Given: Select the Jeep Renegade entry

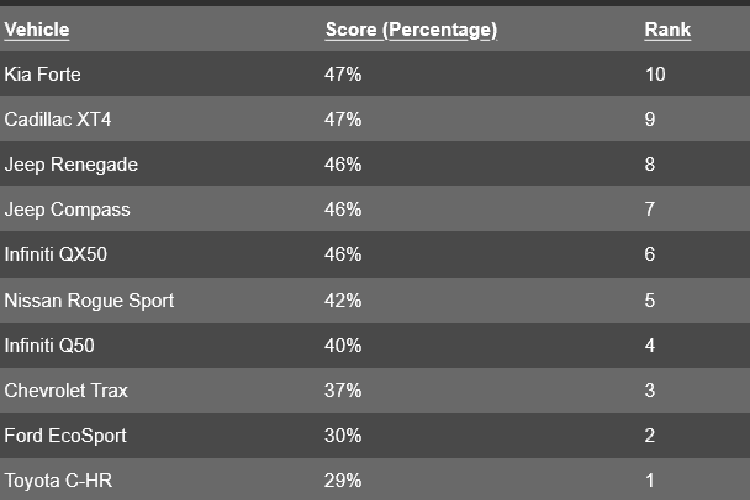Looking at the screenshot, I should pos(71,165).
